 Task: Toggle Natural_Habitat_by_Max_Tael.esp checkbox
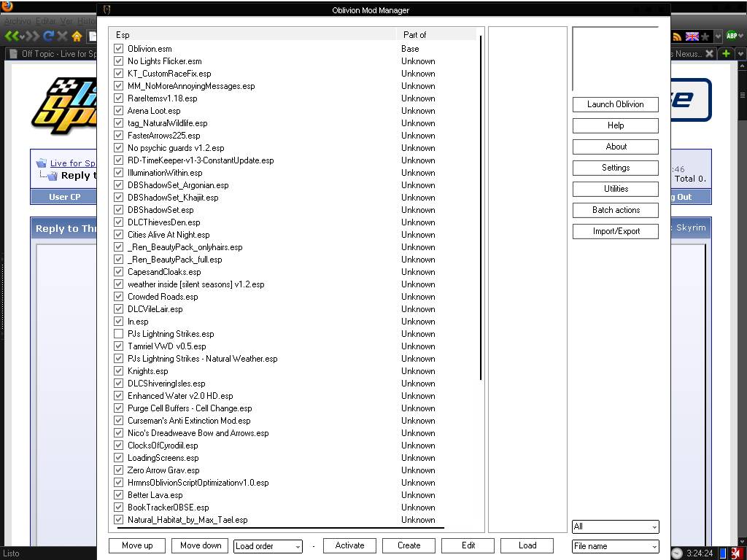119,519
